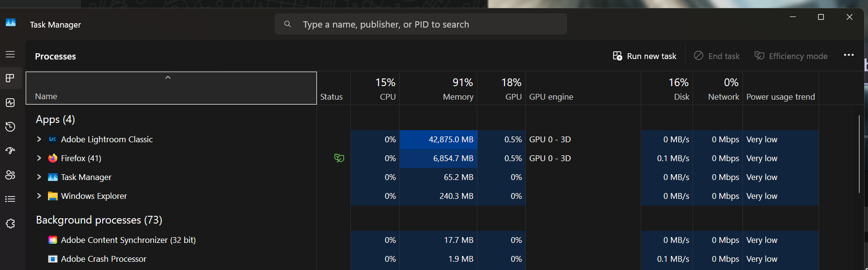Click Windows Explorer's Very low power cell
Image resolution: width=868 pixels, height=270 pixels.
tap(781, 196)
